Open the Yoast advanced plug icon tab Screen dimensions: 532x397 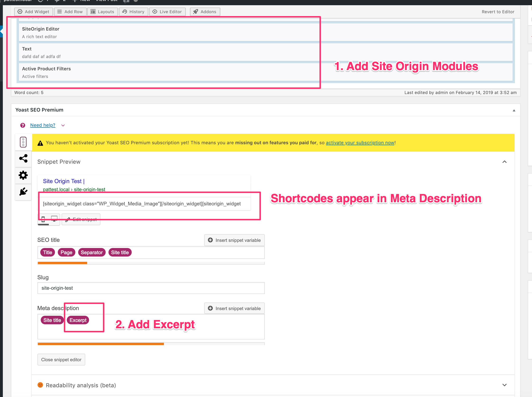(x=23, y=192)
